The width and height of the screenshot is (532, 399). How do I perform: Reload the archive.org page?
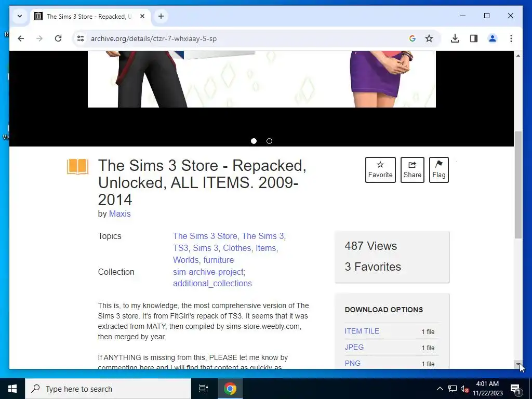[58, 38]
